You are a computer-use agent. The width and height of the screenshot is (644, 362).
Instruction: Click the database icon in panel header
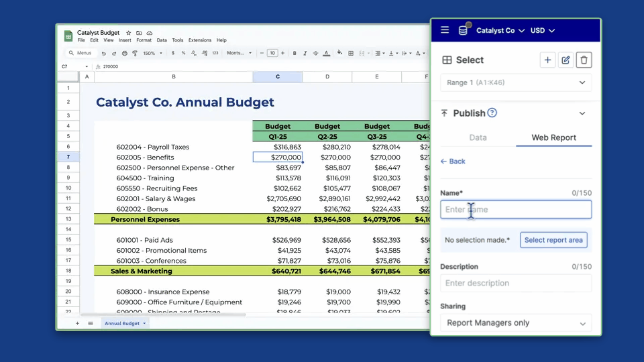pos(463,30)
